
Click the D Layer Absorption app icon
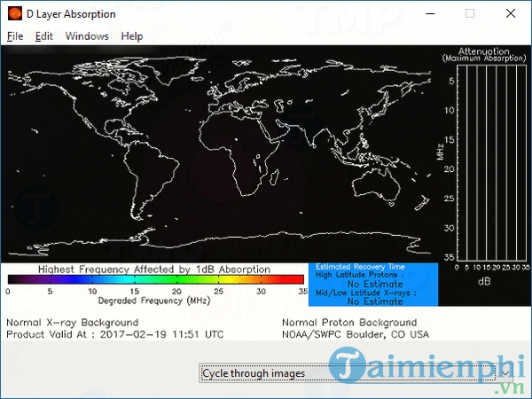[x=14, y=14]
